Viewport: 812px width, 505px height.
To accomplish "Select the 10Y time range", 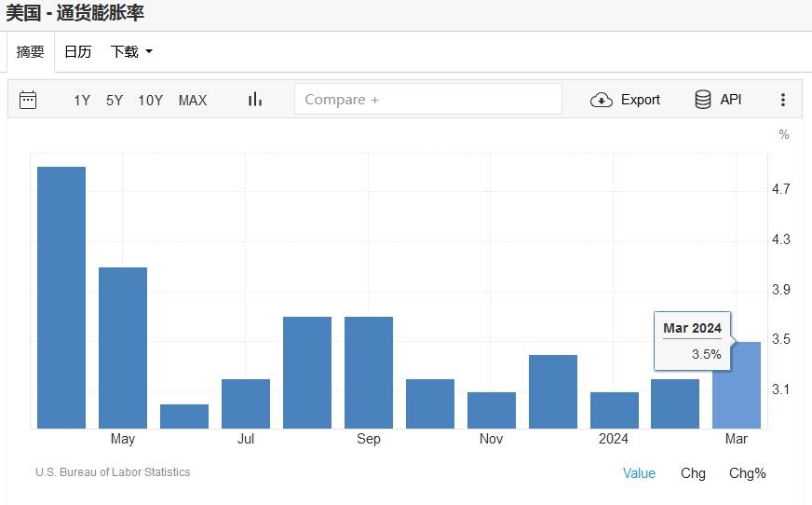I will pos(150,100).
